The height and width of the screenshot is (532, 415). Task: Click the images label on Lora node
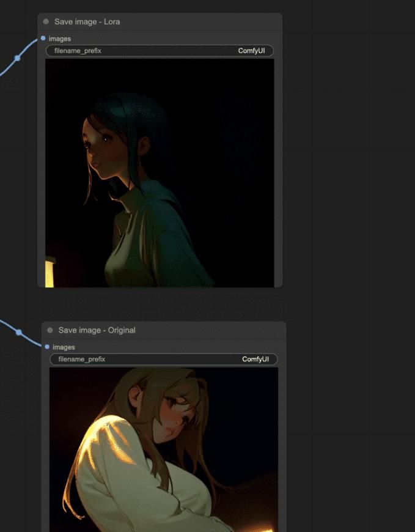[x=60, y=39]
